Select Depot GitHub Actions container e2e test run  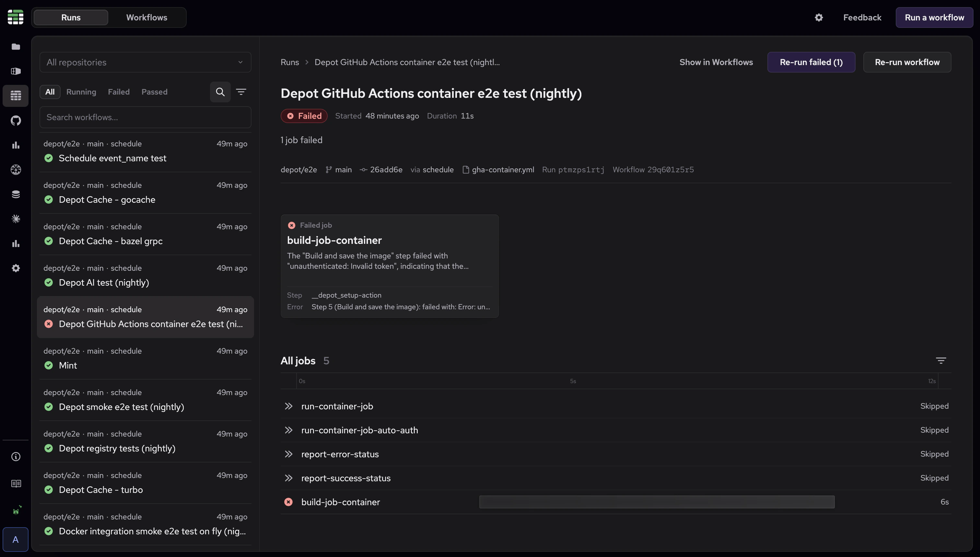[146, 317]
